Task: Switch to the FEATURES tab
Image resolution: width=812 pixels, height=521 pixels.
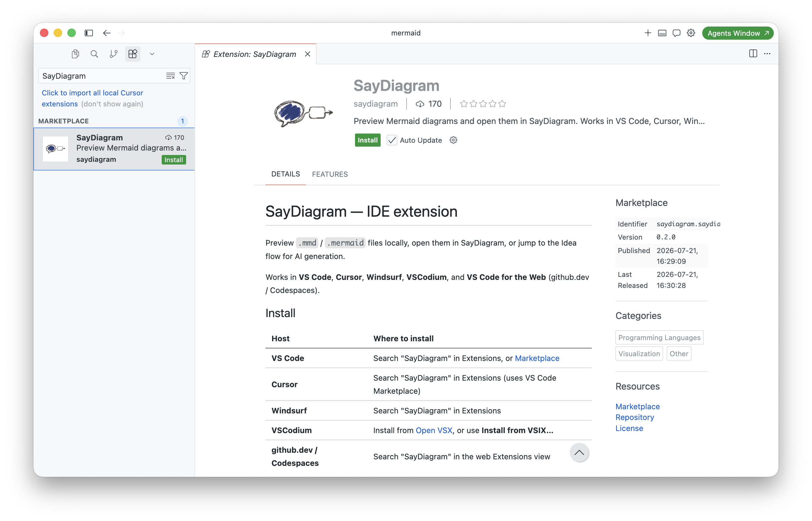Action: tap(330, 174)
